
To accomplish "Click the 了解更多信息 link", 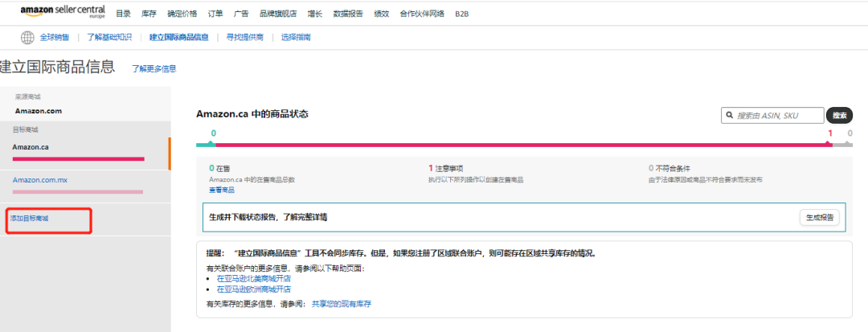I will [x=154, y=68].
